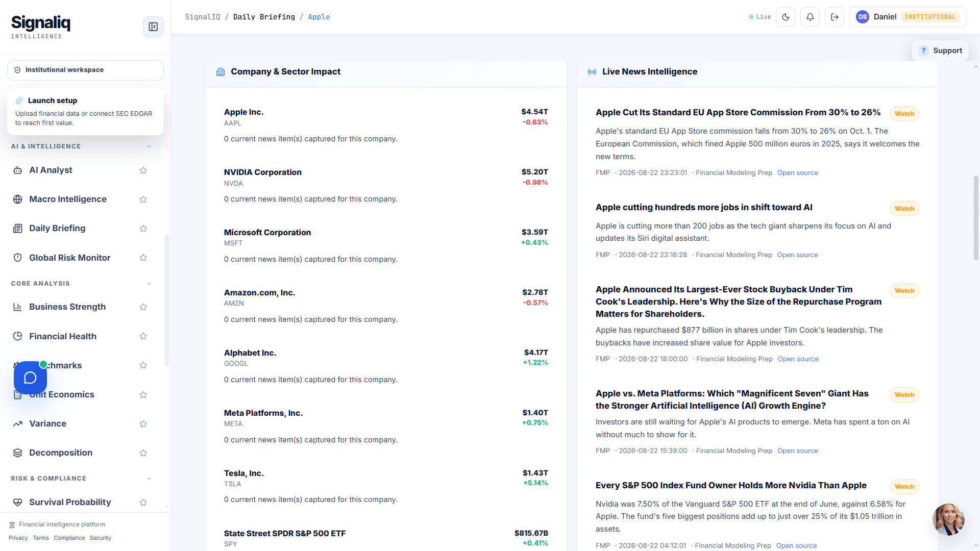
Task: Open the blue chat bubble widget
Action: 30,378
